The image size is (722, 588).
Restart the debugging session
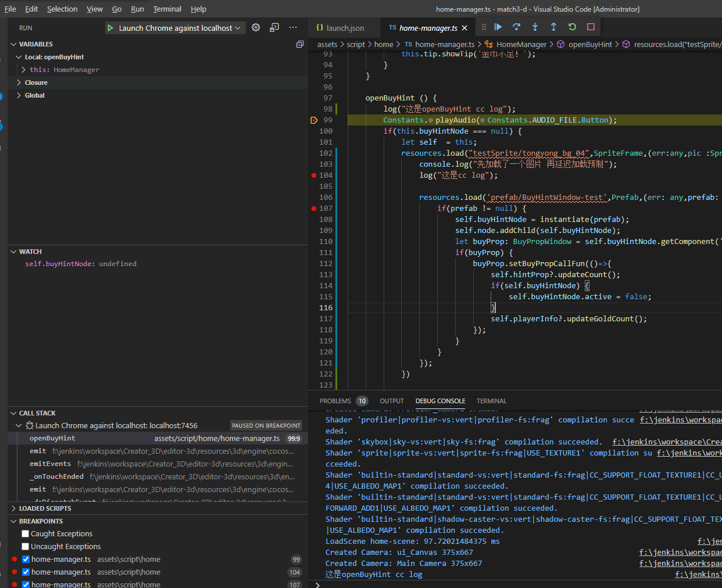(x=572, y=27)
